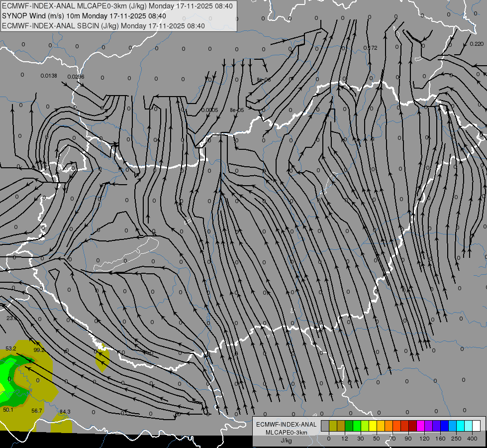Select the amber legend swatch after yellow
The width and height of the screenshot is (487, 448).
pos(381,426)
